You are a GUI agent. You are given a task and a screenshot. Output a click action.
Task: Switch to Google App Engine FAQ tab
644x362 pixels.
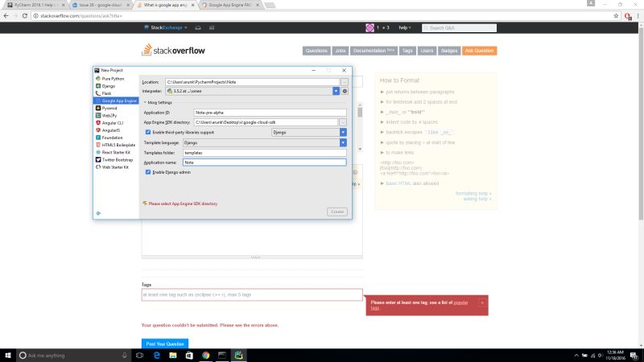[x=230, y=5]
